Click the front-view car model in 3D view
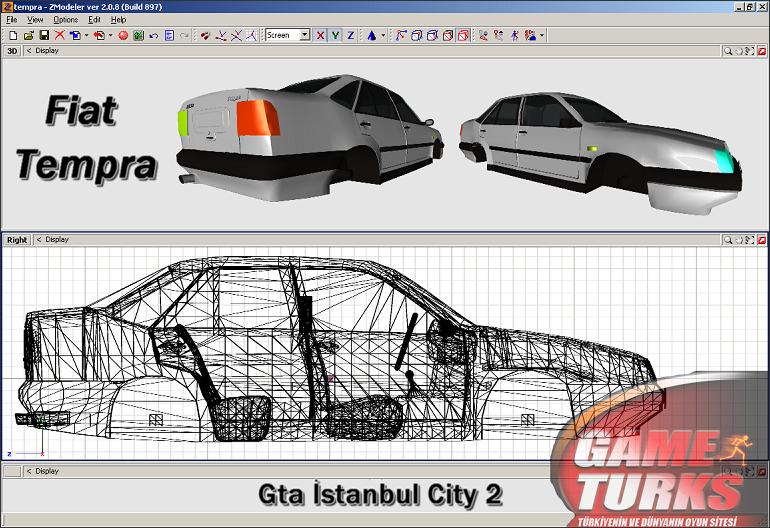This screenshot has width=770, height=528. point(600,152)
